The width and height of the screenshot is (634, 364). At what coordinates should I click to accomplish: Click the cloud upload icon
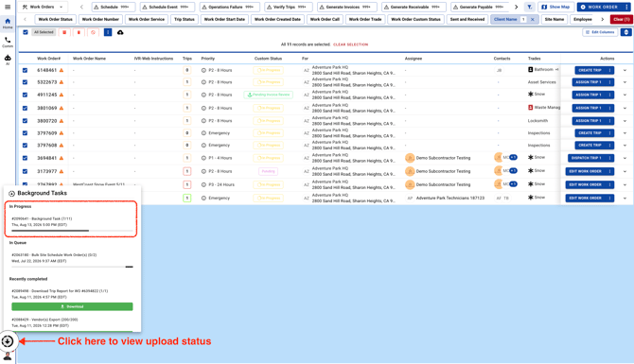coord(120,32)
